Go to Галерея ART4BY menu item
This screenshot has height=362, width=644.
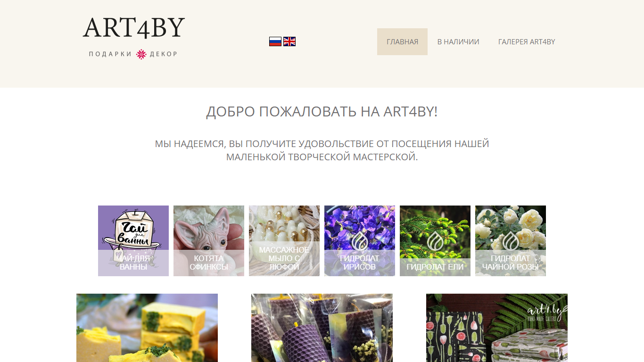point(527,41)
